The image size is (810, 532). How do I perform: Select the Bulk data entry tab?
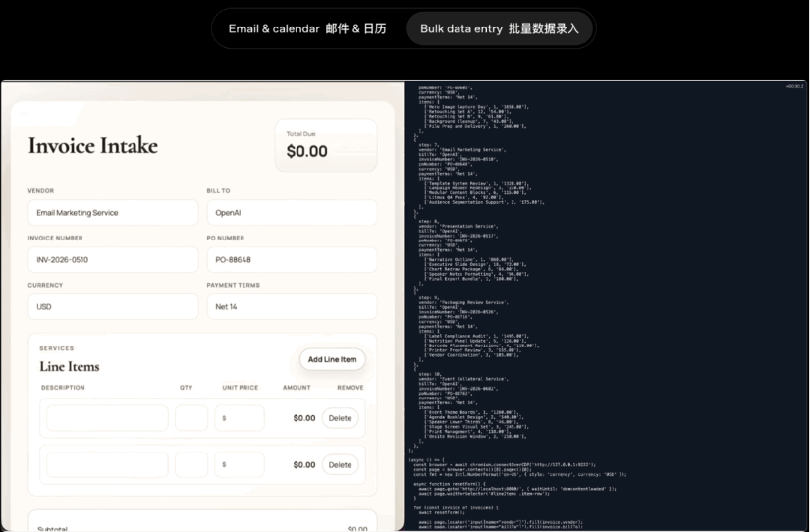[x=499, y=28]
